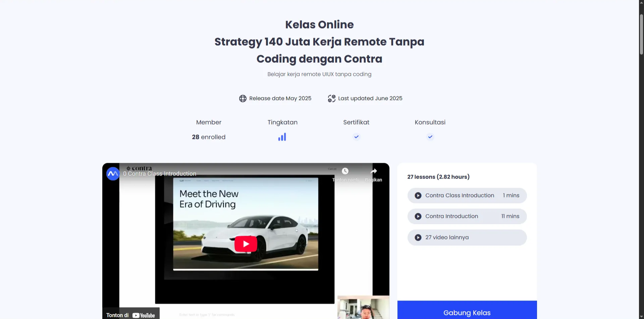
Task: Click the 27 lessons (2.82 hours) heading
Action: coord(438,177)
